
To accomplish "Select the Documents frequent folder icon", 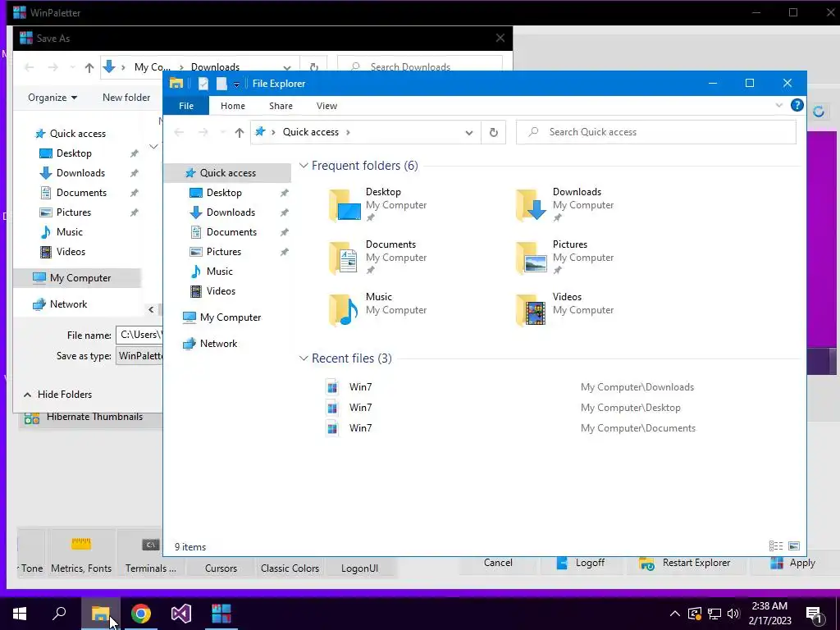I will coord(345,257).
